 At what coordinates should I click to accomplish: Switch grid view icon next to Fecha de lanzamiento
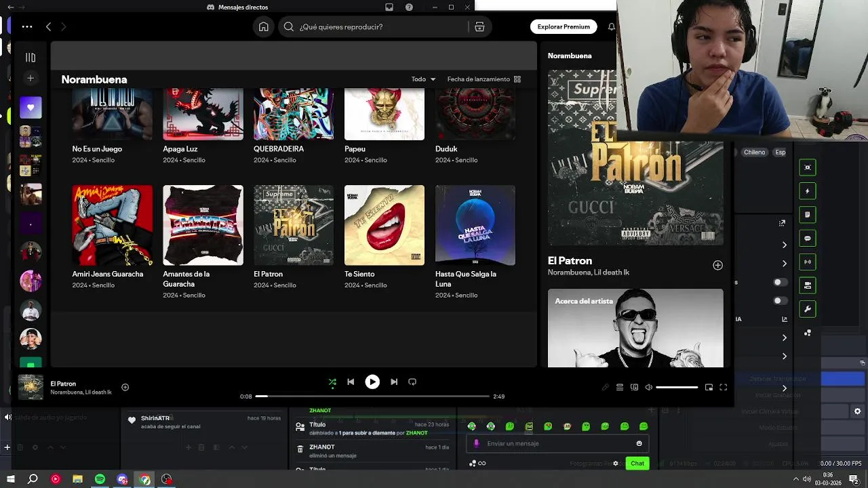pos(517,79)
